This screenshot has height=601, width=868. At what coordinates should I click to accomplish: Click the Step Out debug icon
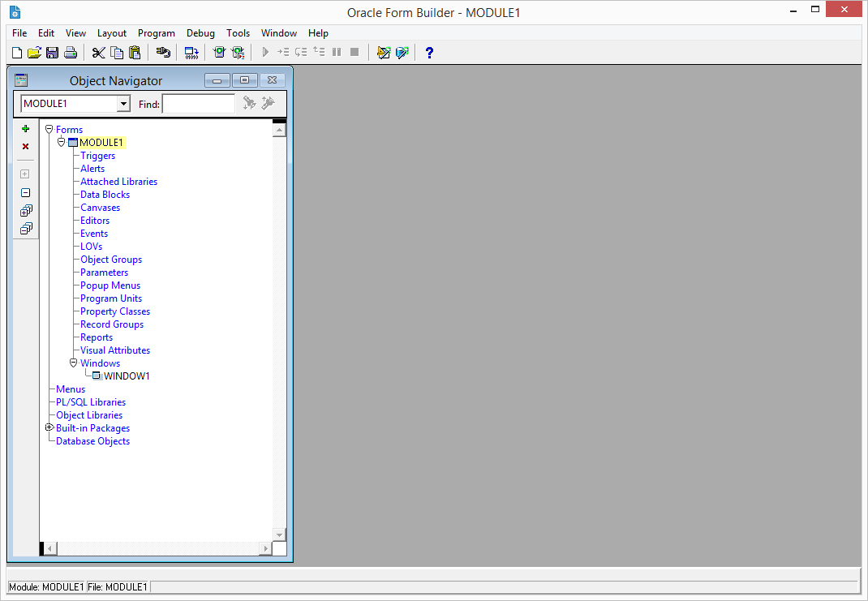pos(319,52)
